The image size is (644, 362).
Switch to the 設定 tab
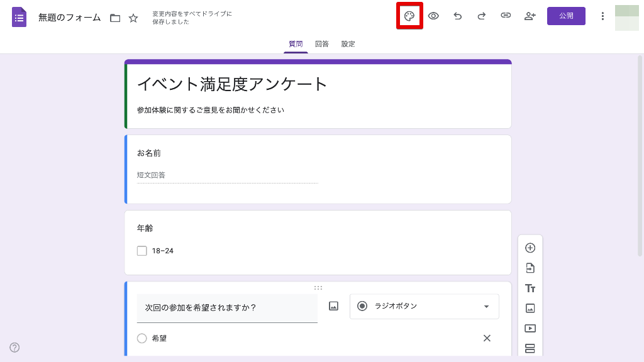(348, 44)
